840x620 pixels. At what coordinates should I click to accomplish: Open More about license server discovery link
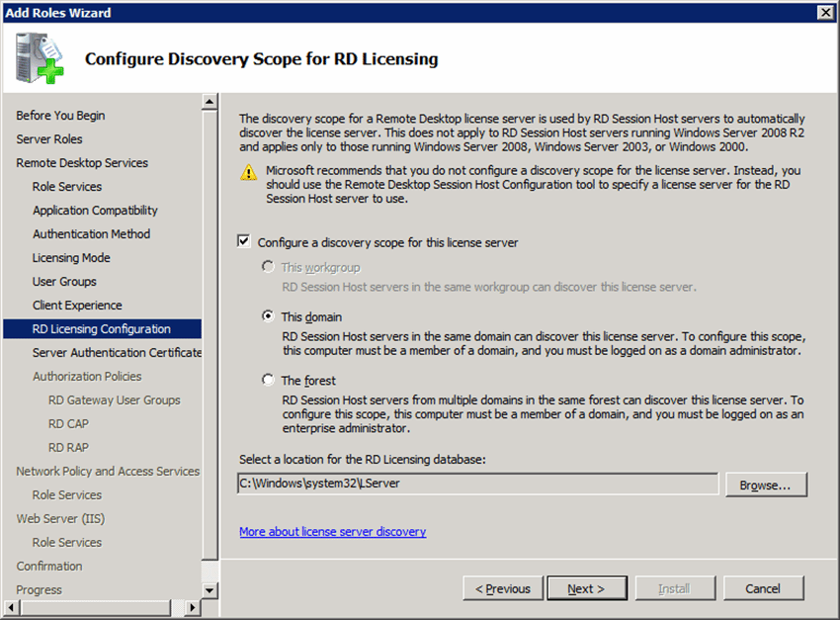(332, 532)
